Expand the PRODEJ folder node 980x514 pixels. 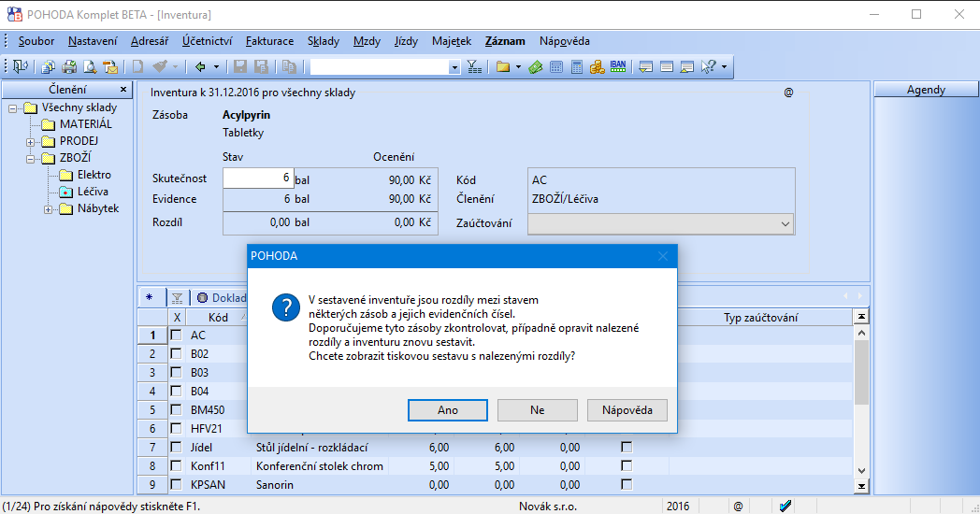click(30, 142)
